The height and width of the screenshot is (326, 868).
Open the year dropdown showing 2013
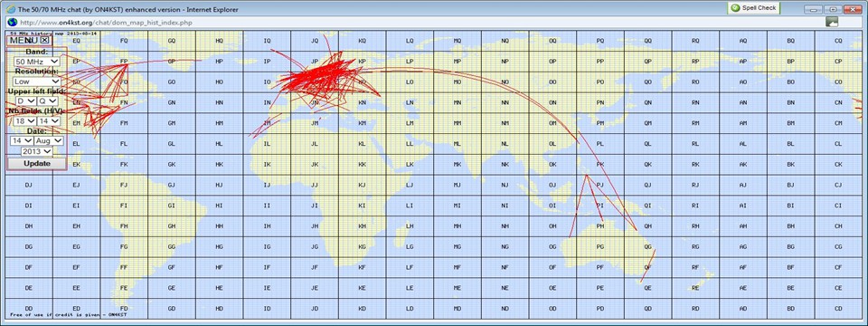pyautogui.click(x=36, y=151)
